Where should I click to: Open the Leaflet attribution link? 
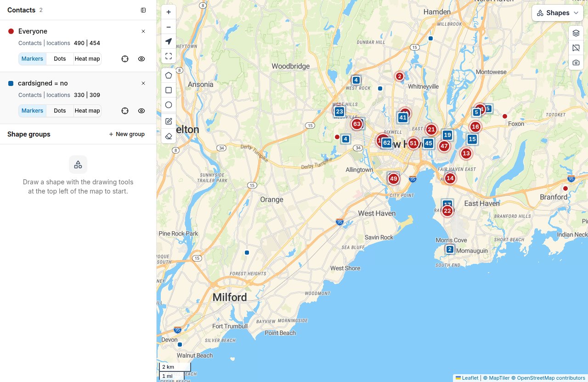[466, 378]
